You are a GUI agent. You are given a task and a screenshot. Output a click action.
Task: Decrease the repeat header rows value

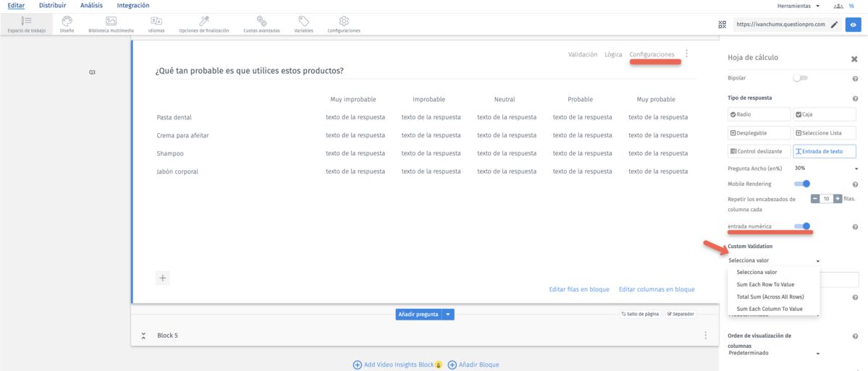point(815,198)
